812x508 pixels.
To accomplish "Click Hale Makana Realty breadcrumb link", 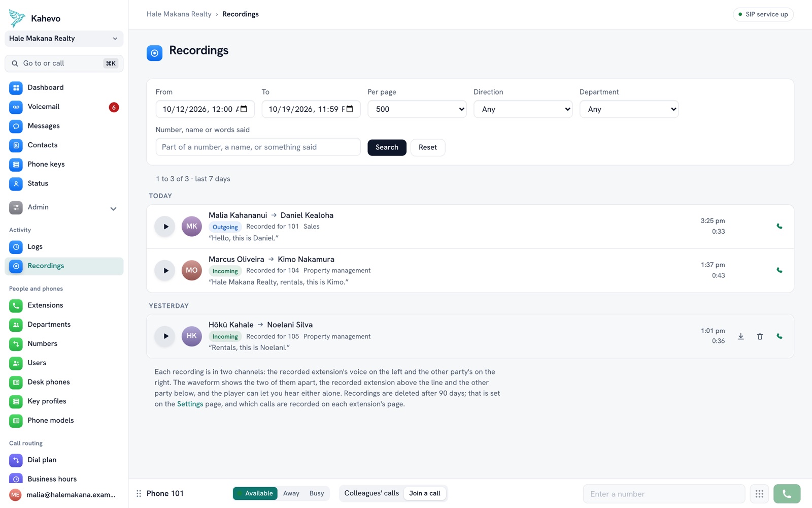I will point(179,14).
